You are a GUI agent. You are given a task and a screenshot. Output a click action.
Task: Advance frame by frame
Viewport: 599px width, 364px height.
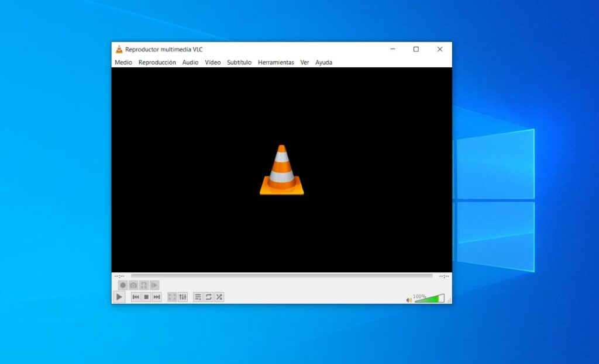154,285
